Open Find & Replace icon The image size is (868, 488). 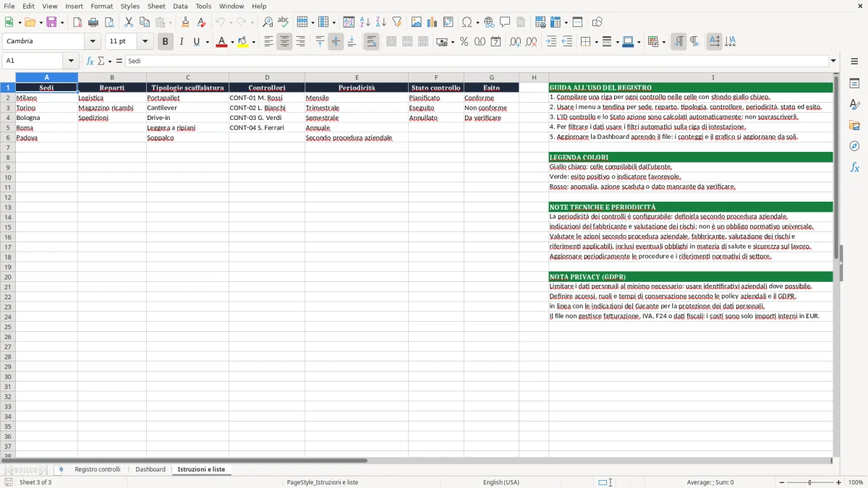point(268,22)
